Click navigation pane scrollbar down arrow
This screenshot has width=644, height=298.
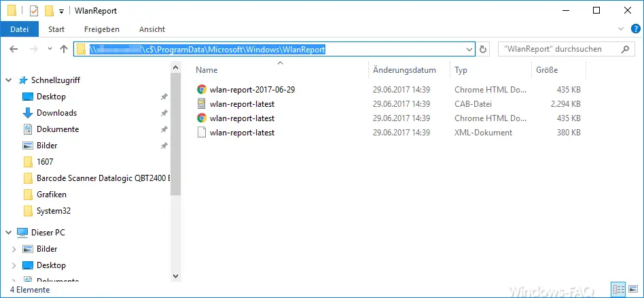pos(175,276)
